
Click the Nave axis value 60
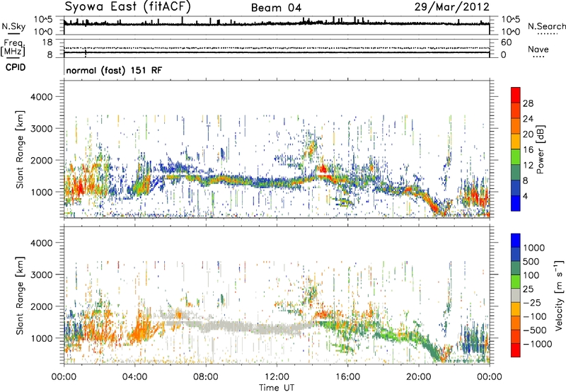point(507,42)
